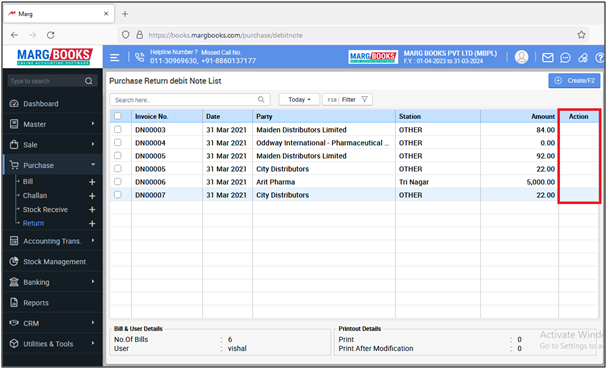Check the DN00006 row checkbox
Viewport: 608px width, 369px height.
click(x=118, y=181)
